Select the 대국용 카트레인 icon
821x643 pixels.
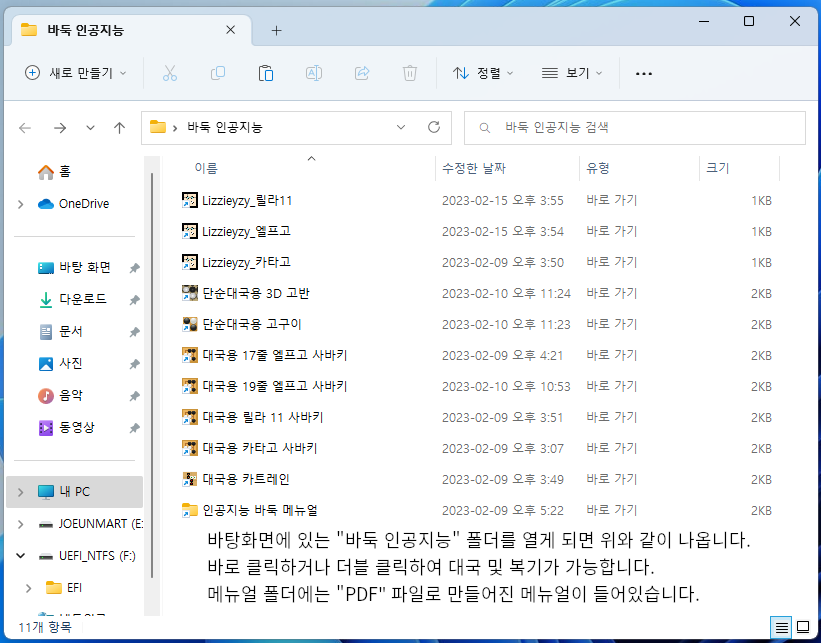(x=190, y=479)
